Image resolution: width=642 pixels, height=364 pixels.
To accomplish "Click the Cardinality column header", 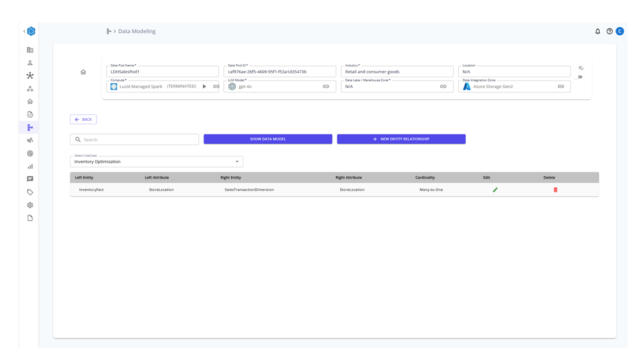I will (x=425, y=178).
